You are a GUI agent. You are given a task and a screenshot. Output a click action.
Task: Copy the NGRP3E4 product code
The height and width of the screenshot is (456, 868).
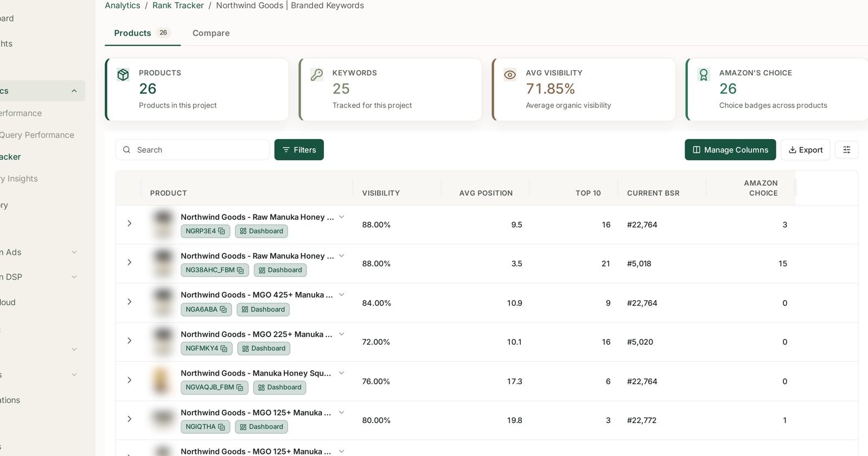[x=221, y=231]
